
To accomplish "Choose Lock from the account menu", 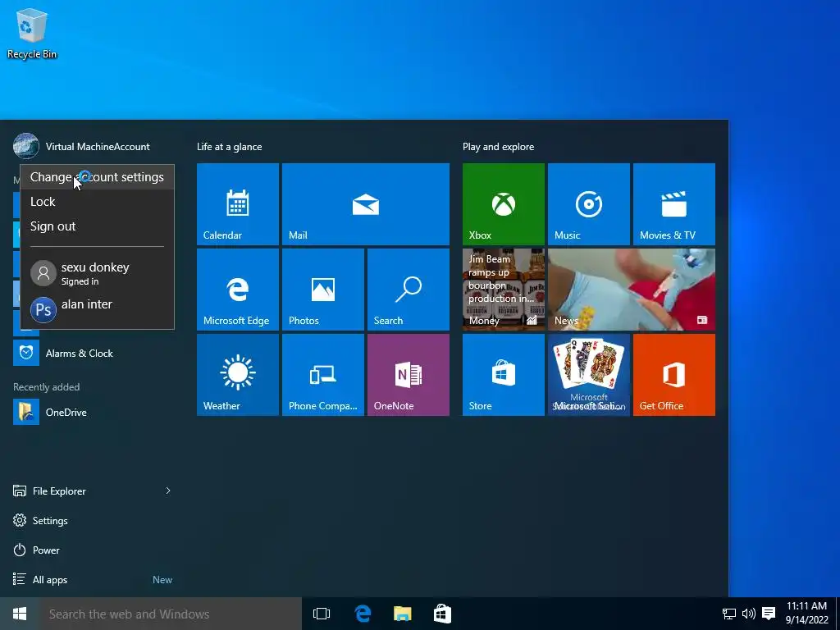I will coord(97,202).
